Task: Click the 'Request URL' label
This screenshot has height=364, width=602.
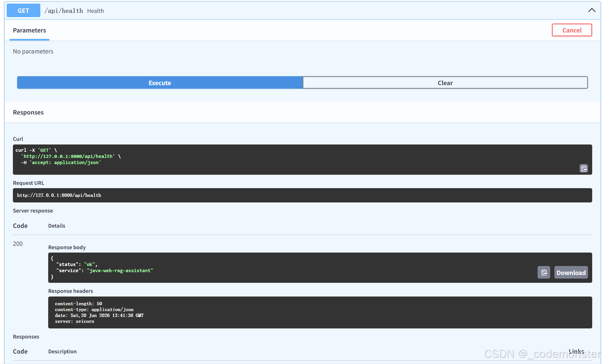Action: (29, 183)
